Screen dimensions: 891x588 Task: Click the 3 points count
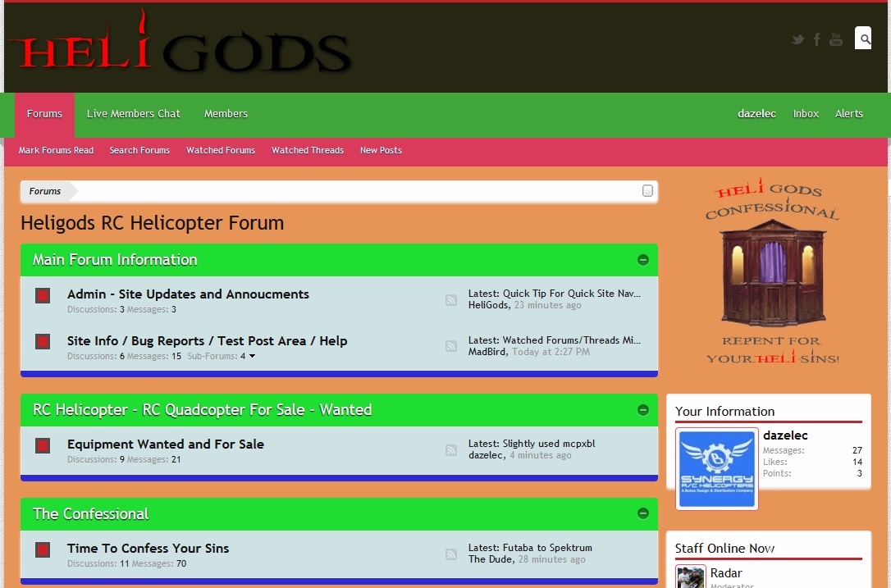point(860,473)
